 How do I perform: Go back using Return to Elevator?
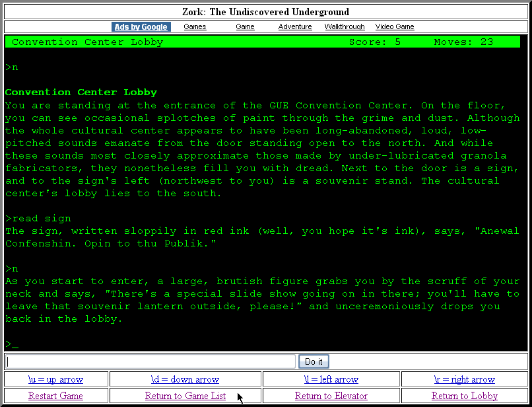click(x=331, y=396)
